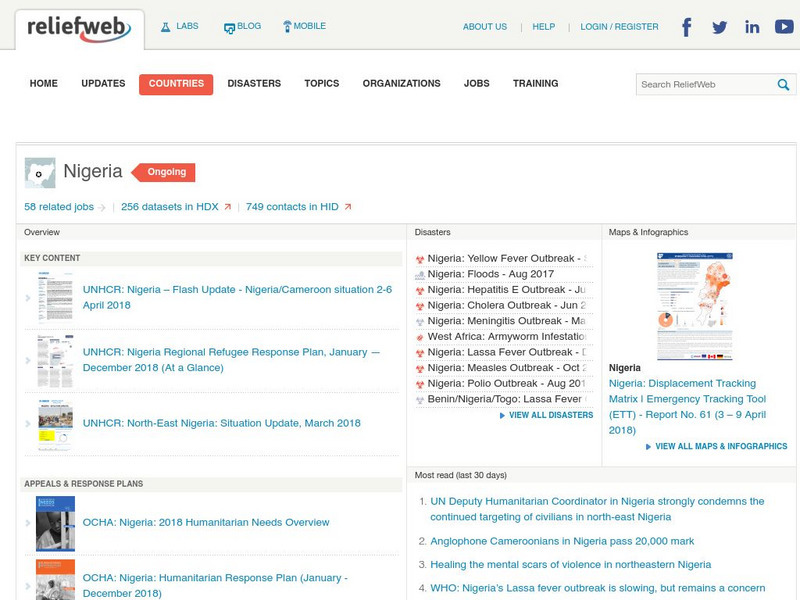800x600 pixels.
Task: Open Humanitarian Response Plan orange cover thumbnail
Action: (x=55, y=580)
